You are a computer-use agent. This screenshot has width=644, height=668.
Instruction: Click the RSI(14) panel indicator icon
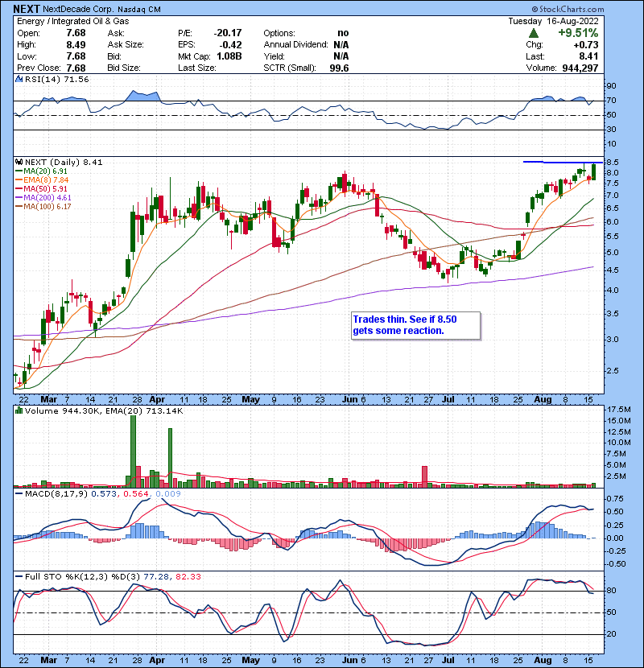pos(19,79)
